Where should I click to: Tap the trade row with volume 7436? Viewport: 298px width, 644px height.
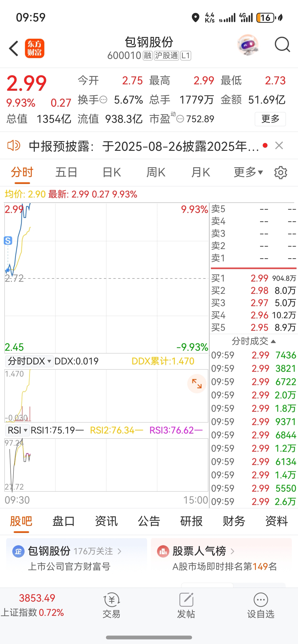pos(254,355)
